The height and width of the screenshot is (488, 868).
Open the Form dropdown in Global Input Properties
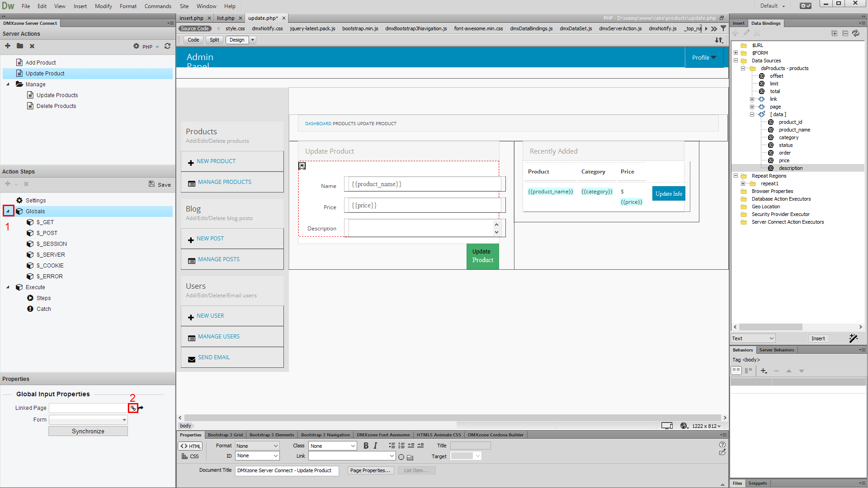click(x=88, y=420)
